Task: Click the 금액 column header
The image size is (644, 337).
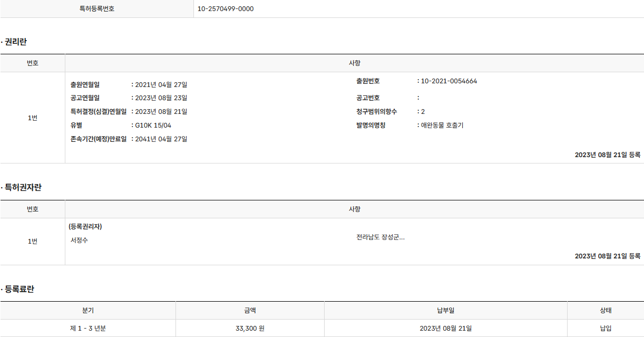Action: pyautogui.click(x=250, y=311)
